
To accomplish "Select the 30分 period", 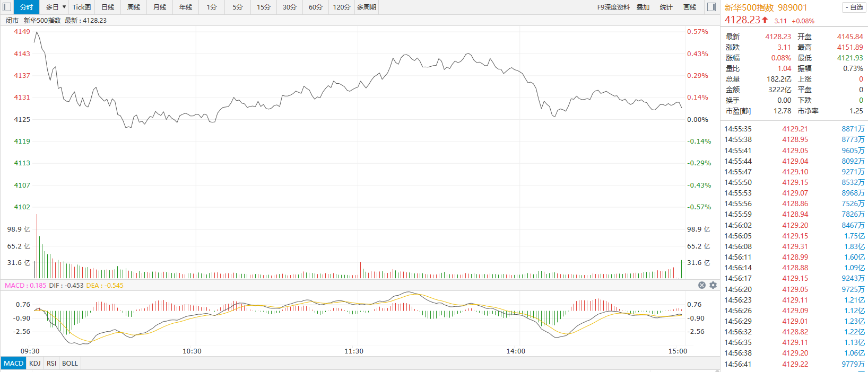I will point(290,7).
